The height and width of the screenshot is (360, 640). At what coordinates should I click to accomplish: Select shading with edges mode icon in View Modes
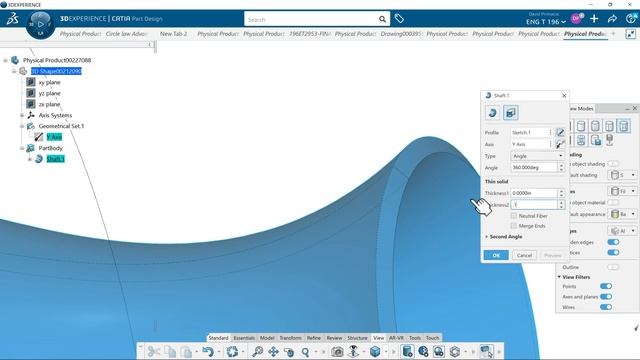tap(623, 126)
